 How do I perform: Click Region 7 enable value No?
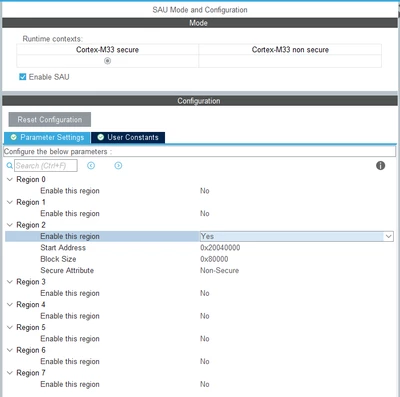point(205,384)
